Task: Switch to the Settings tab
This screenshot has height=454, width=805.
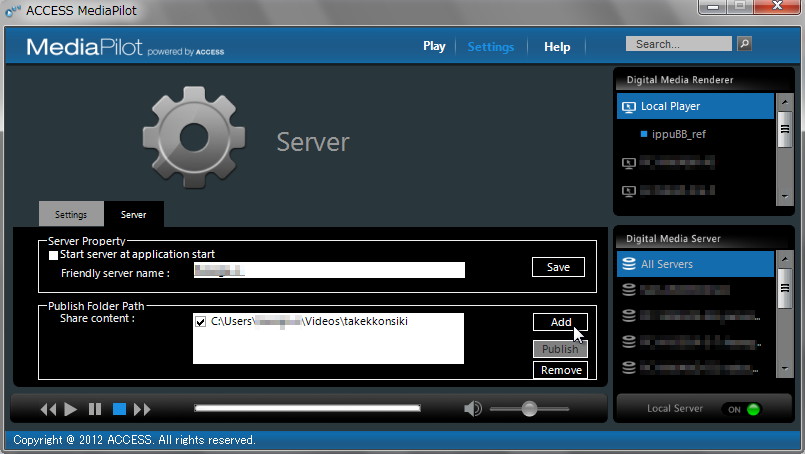Action: click(71, 214)
